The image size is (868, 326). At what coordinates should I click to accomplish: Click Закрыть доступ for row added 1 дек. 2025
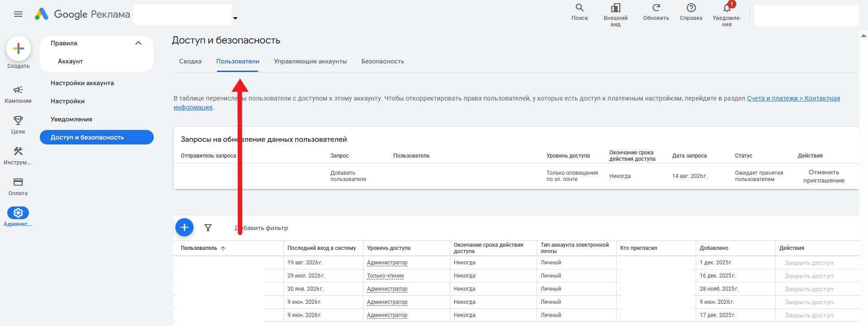click(x=809, y=263)
